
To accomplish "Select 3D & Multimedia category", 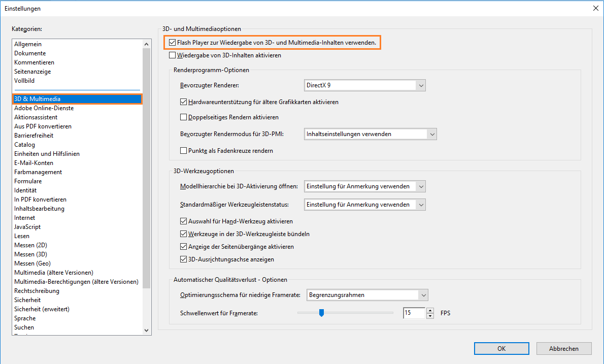I will (x=77, y=99).
